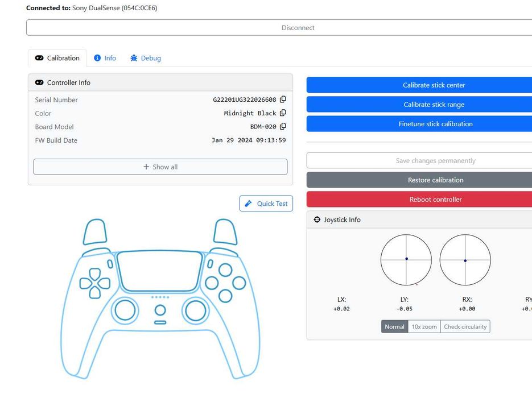This screenshot has height=398, width=532.
Task: Click the Options button on controller diagram
Action: pos(210,264)
